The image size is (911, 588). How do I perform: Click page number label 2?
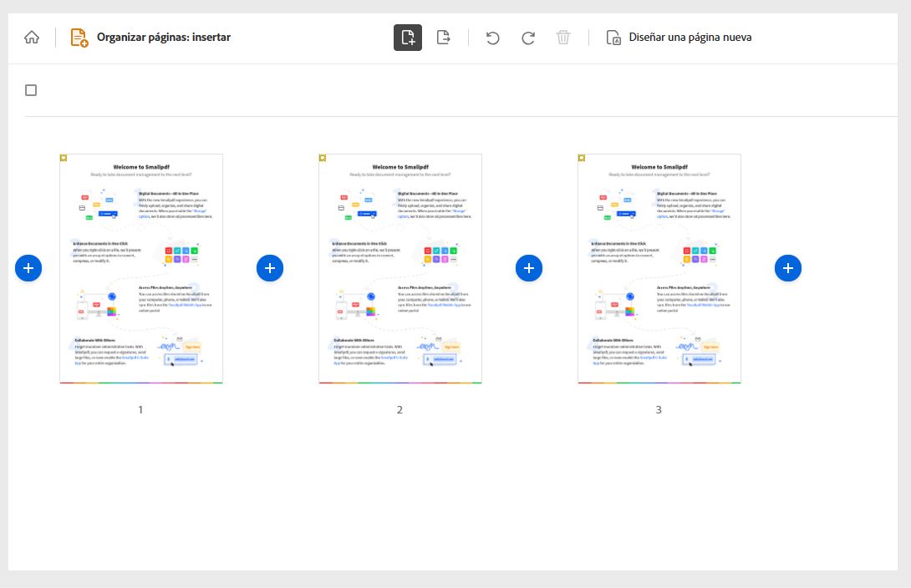pos(400,410)
